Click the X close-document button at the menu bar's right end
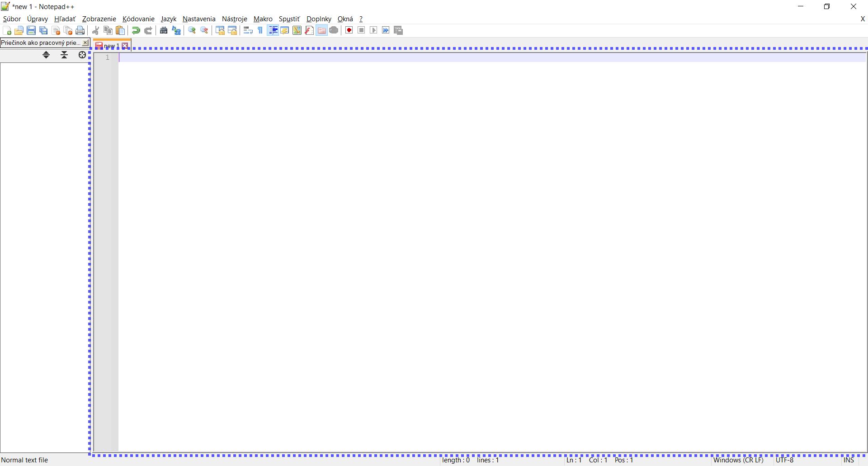Image resolution: width=868 pixels, height=466 pixels. click(863, 19)
